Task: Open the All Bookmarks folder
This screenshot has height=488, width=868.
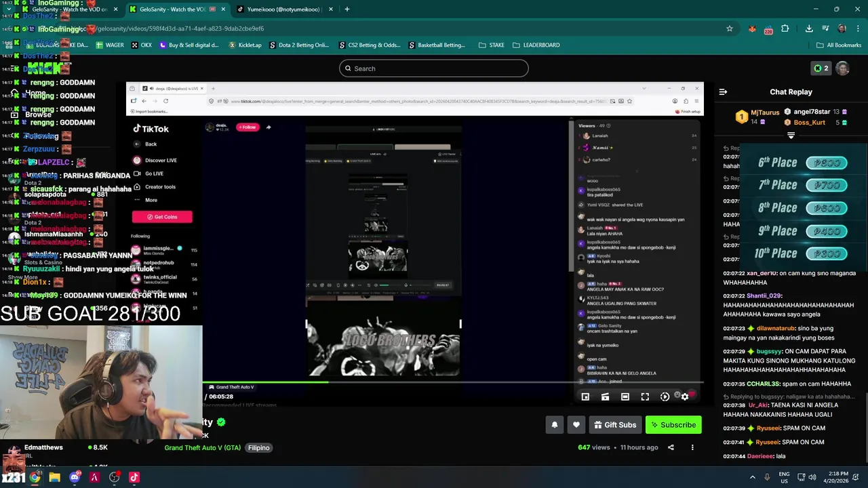Action: click(x=839, y=45)
